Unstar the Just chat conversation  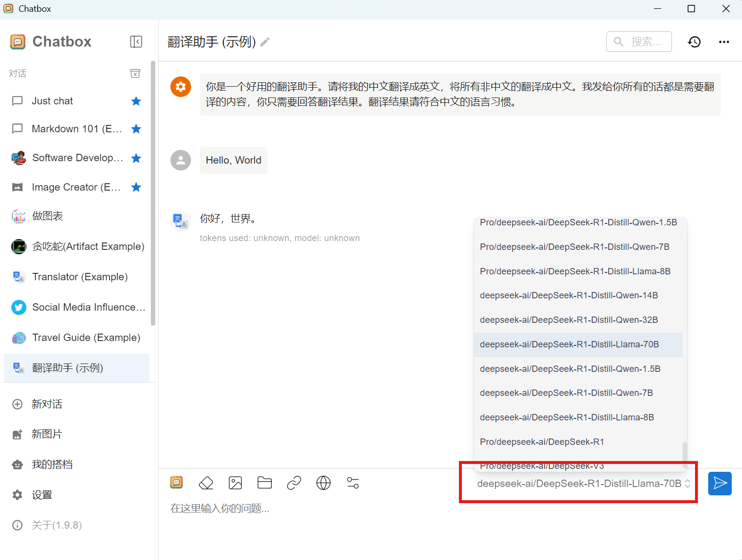[x=136, y=101]
